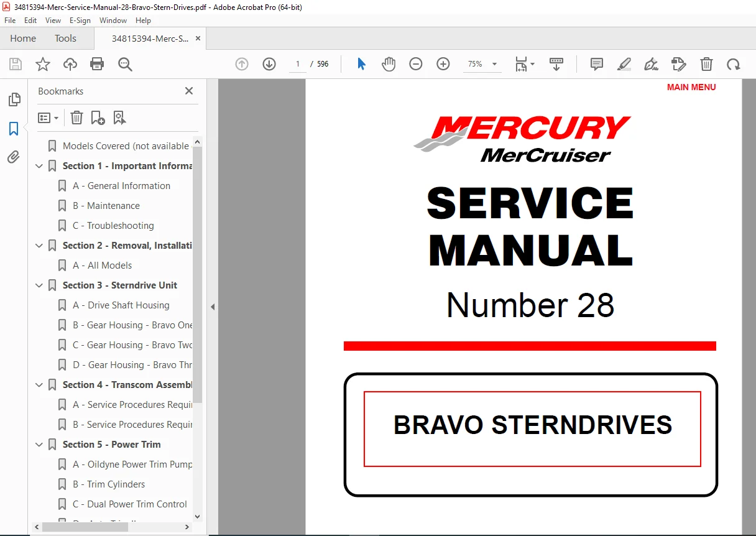Click the Edit PDF stamp icon
Image resolution: width=756 pixels, height=536 pixels.
[678, 64]
